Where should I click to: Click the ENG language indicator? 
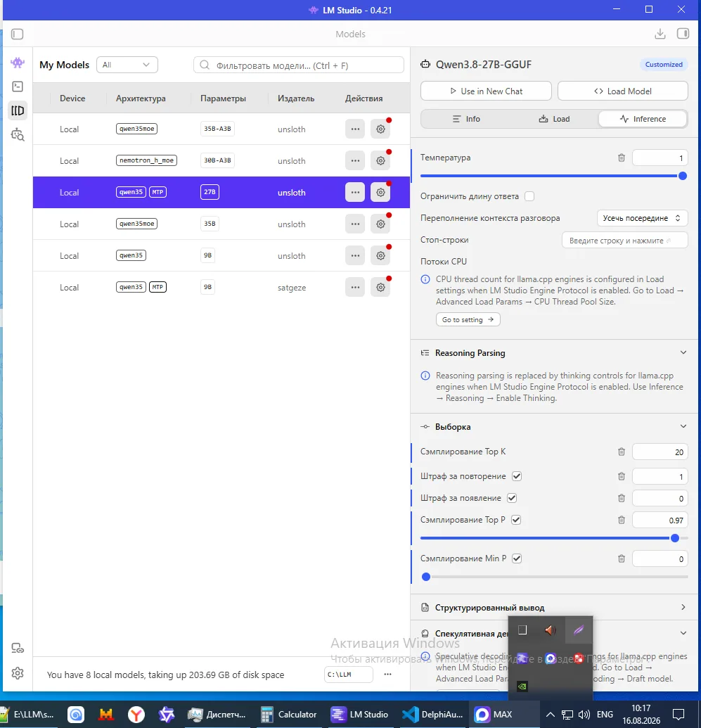(605, 715)
